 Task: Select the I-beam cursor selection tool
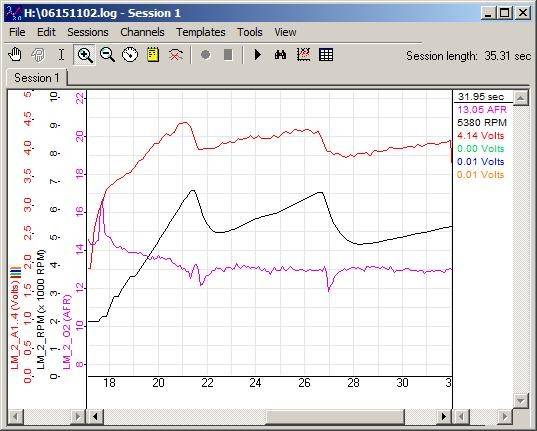61,55
